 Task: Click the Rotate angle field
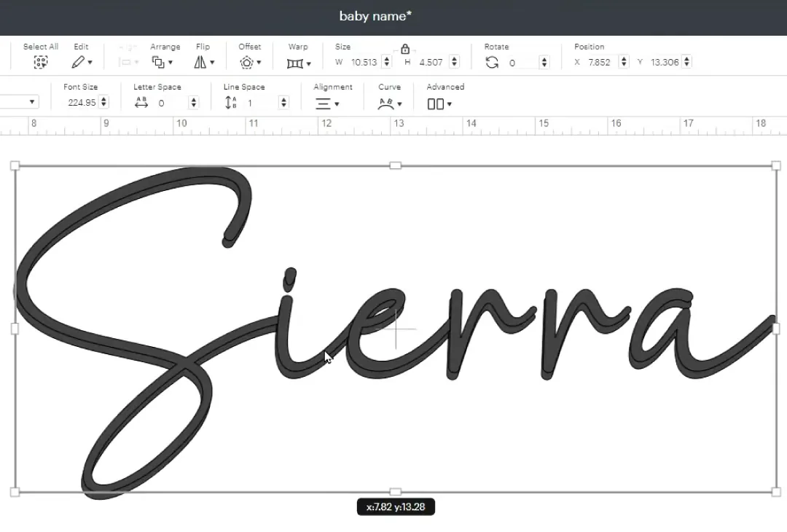point(521,63)
